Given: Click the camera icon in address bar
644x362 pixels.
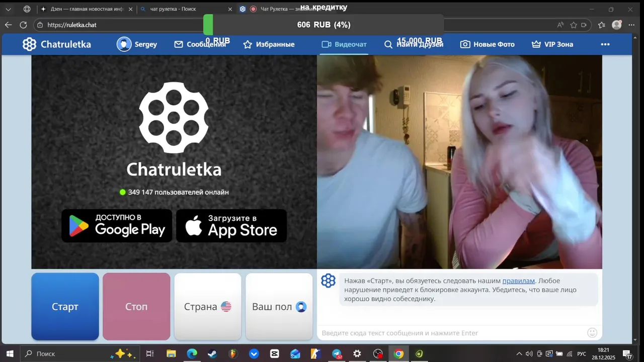Looking at the screenshot, I should pyautogui.click(x=584, y=25).
